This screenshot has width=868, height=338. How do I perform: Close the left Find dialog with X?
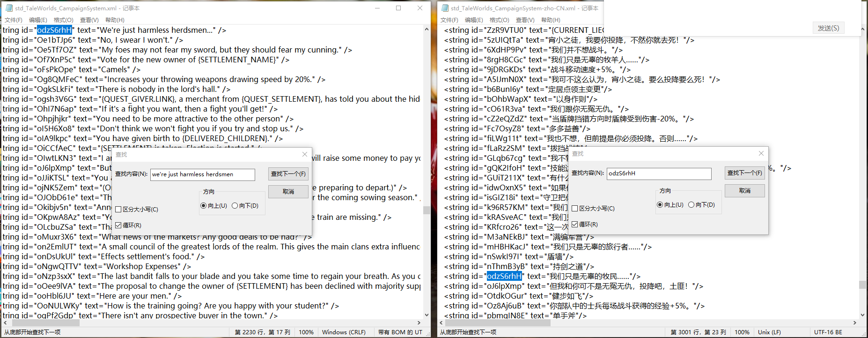[x=305, y=154]
